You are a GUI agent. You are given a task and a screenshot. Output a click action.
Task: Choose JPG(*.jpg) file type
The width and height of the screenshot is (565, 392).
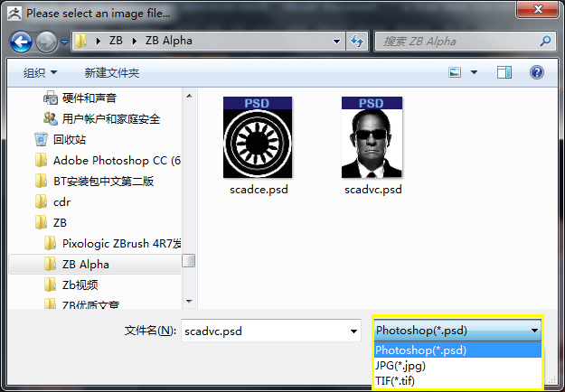(457, 366)
